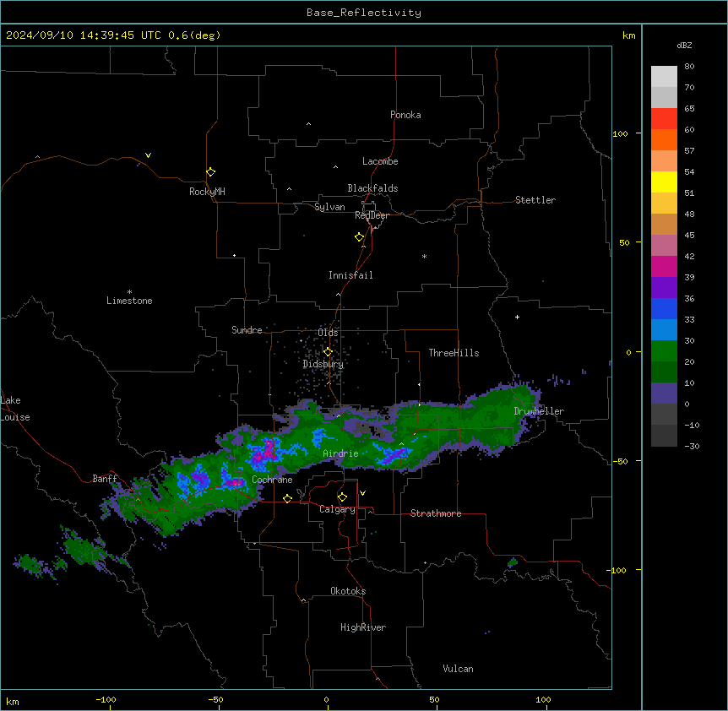Click the ThreeHills town label
The image size is (728, 711).
454,353
